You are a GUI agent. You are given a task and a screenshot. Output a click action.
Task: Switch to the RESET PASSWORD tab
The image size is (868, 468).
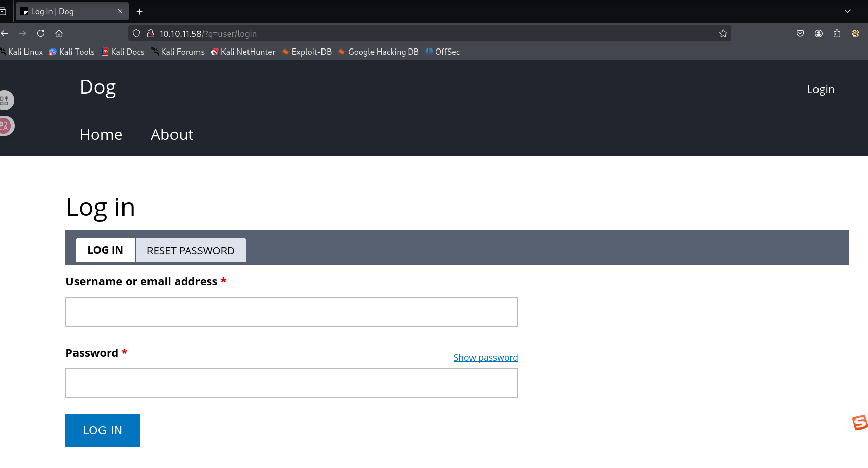pyautogui.click(x=190, y=250)
